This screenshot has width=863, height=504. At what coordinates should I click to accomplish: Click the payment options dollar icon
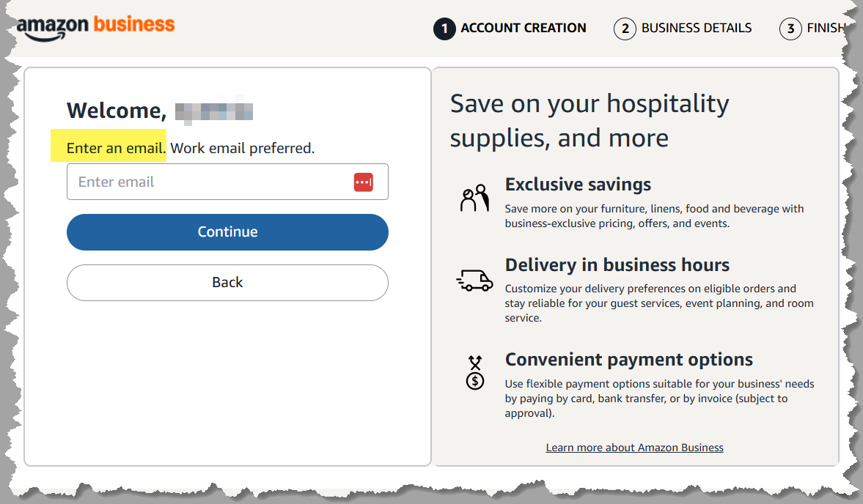[475, 372]
